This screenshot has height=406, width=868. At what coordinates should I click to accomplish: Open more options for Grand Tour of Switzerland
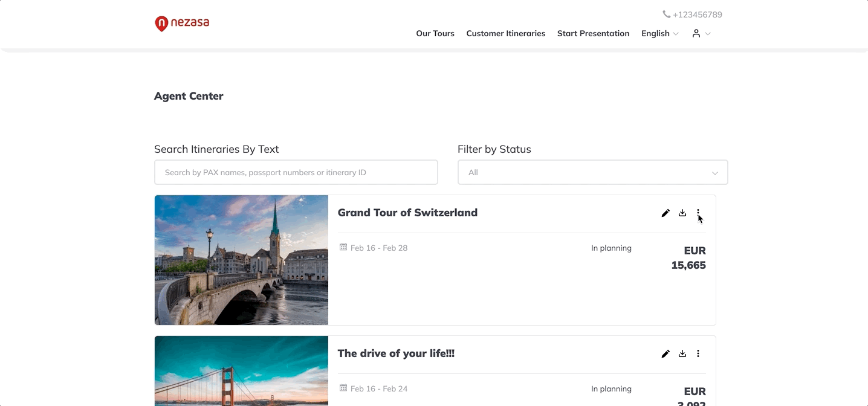[x=698, y=213]
